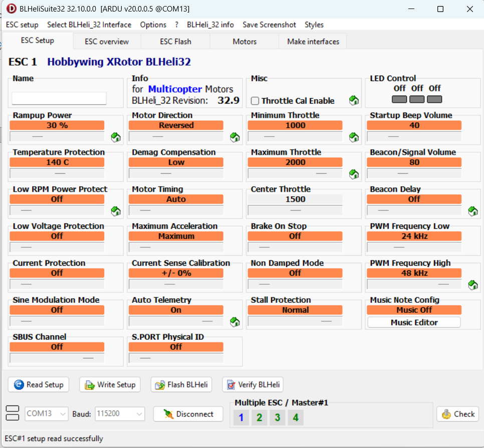Click the reset-to-default icon for Beacon Delay

click(x=473, y=211)
